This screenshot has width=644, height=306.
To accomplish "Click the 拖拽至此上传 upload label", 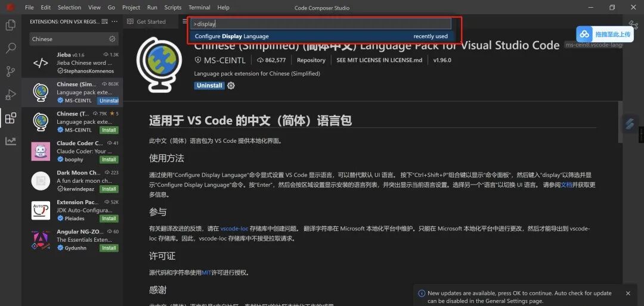I will [613, 35].
